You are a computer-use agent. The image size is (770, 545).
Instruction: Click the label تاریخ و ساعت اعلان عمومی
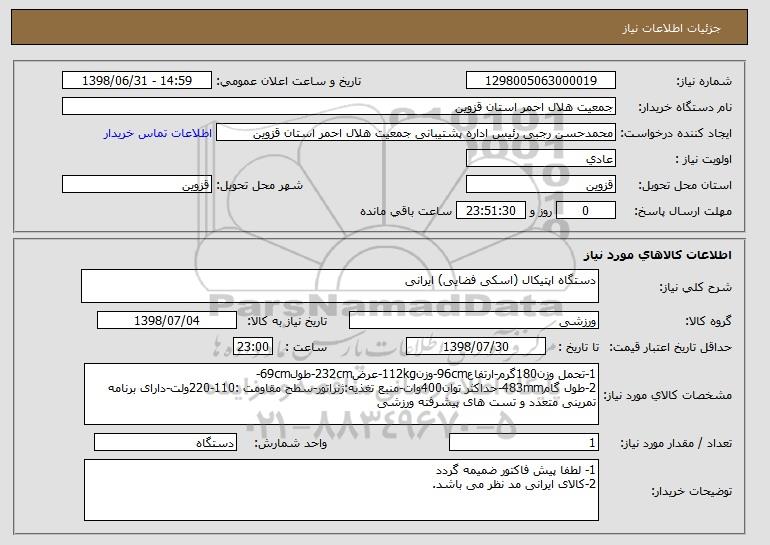289,82
